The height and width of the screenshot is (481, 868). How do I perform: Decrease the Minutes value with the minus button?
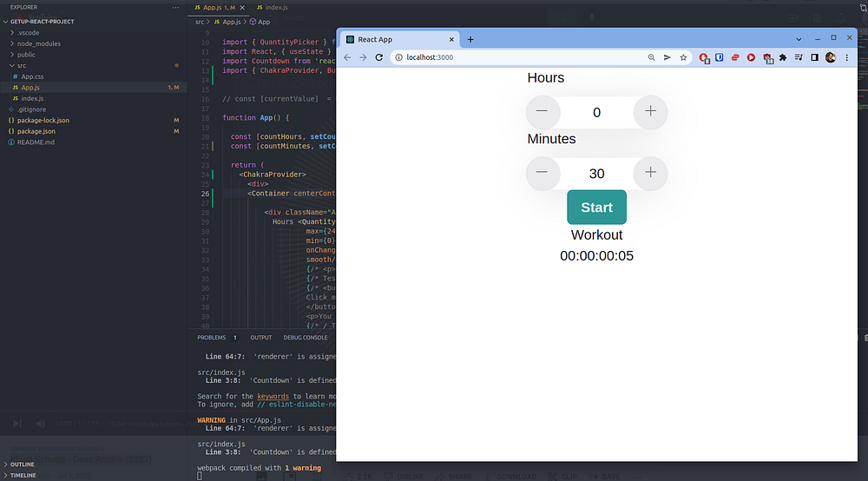coord(542,172)
